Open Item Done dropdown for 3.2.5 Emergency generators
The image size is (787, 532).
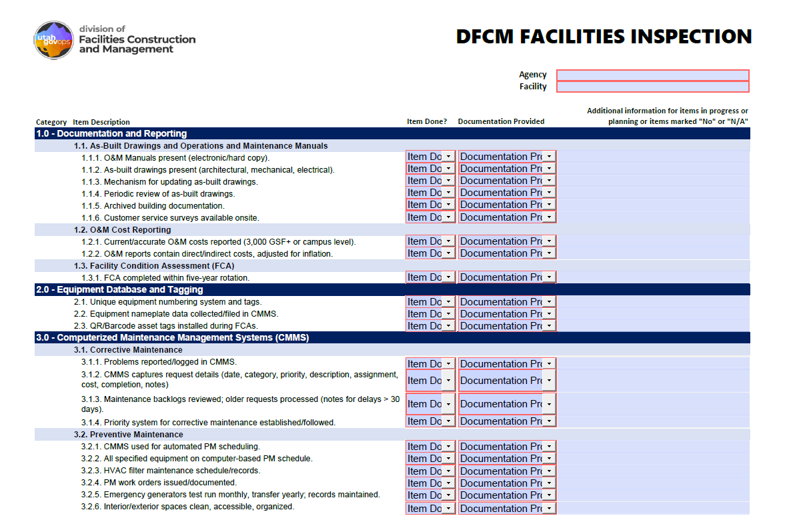tap(431, 495)
